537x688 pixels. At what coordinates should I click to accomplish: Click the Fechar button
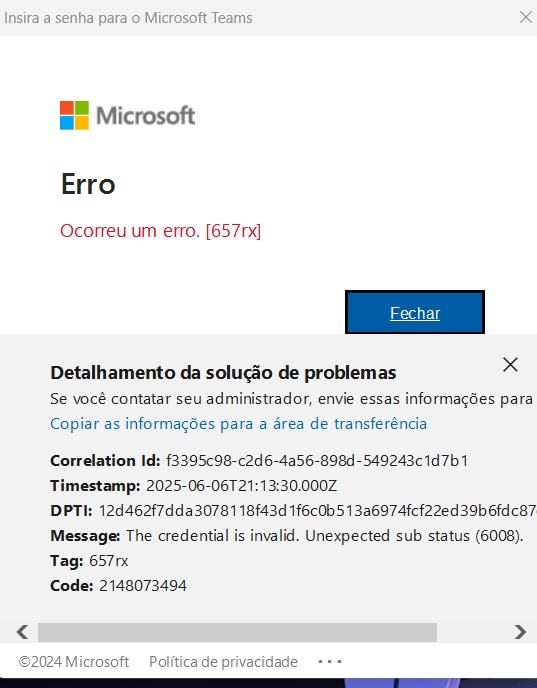pyautogui.click(x=415, y=312)
